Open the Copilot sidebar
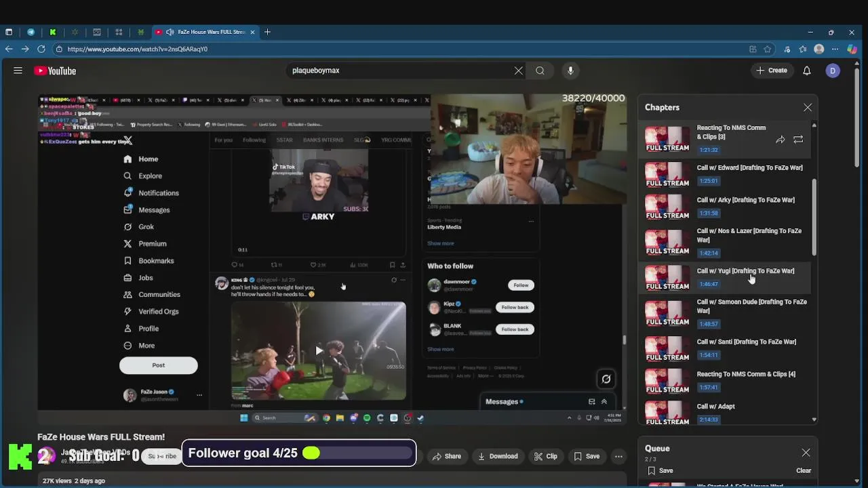 click(852, 49)
